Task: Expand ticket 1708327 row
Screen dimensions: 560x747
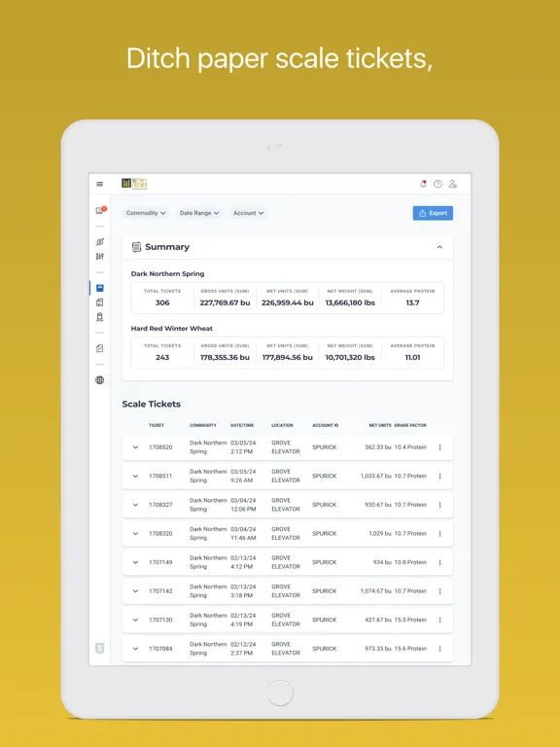Action: pos(135,505)
